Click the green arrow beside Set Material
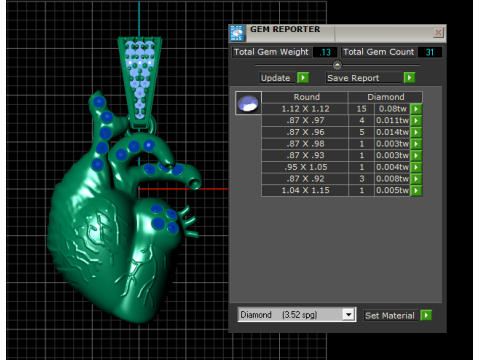 [x=426, y=315]
